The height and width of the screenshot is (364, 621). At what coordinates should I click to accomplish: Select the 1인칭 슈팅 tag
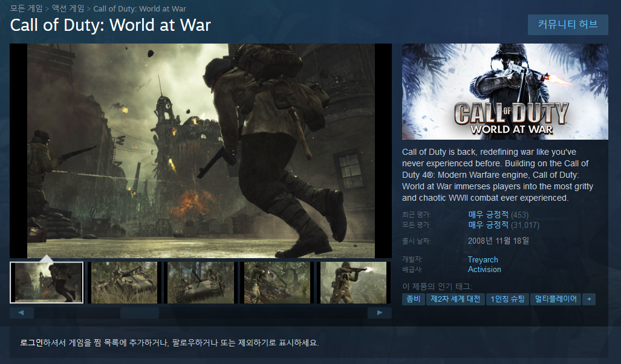(507, 299)
